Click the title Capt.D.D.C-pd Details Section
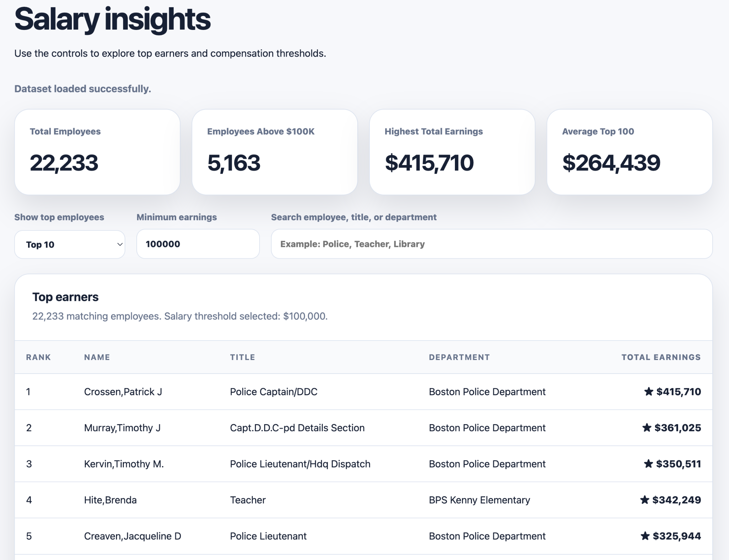The width and height of the screenshot is (729, 560). point(297,428)
